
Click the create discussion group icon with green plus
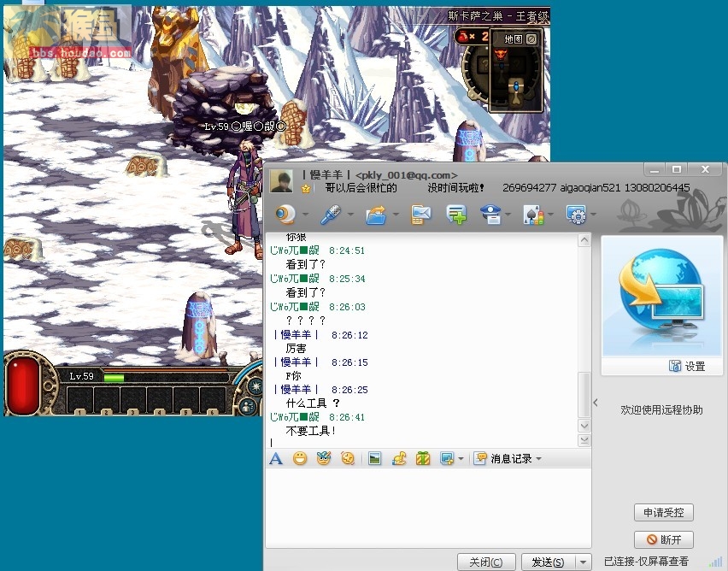pyautogui.click(x=456, y=215)
